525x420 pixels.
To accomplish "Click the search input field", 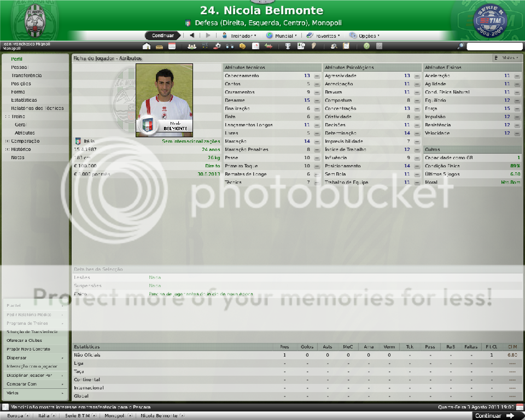I will (494, 46).
